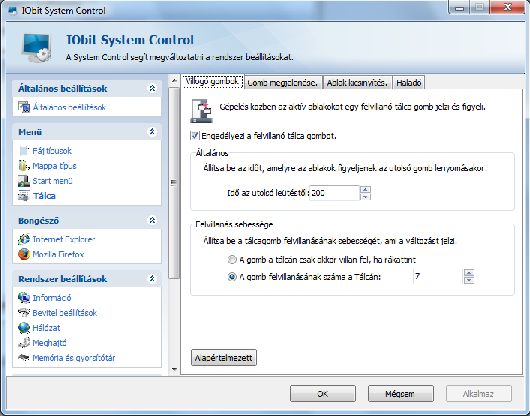Collapse the Rendszer beállítások section
Viewport: 530px width, 416px height.
(152, 278)
